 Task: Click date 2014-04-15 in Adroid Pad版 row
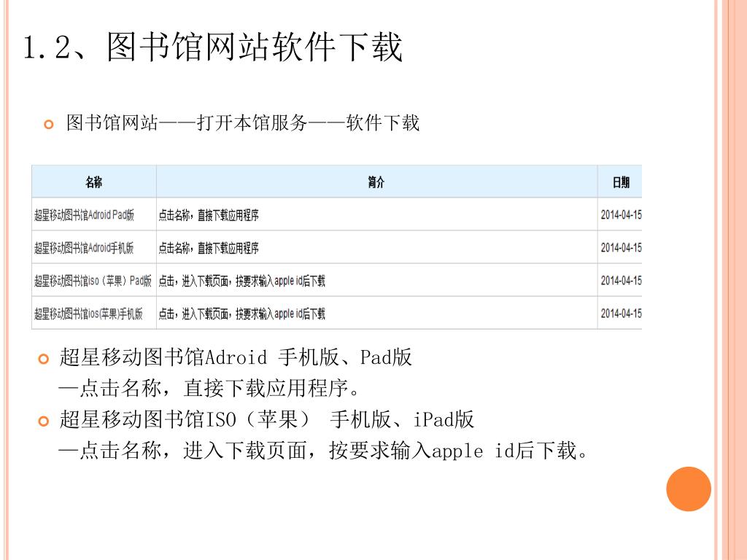(622, 215)
